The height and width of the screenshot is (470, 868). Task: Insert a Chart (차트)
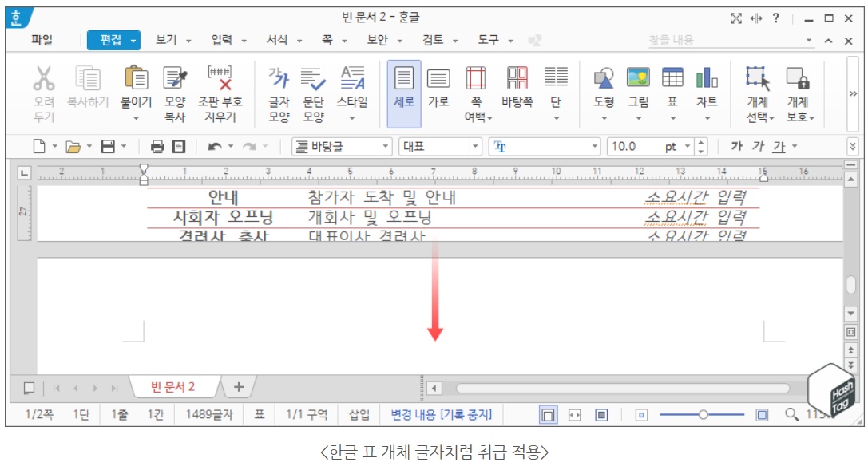[x=707, y=78]
